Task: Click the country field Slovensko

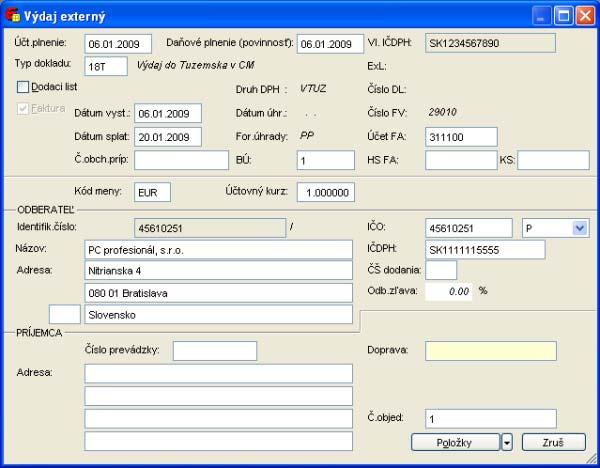Action: [218, 315]
